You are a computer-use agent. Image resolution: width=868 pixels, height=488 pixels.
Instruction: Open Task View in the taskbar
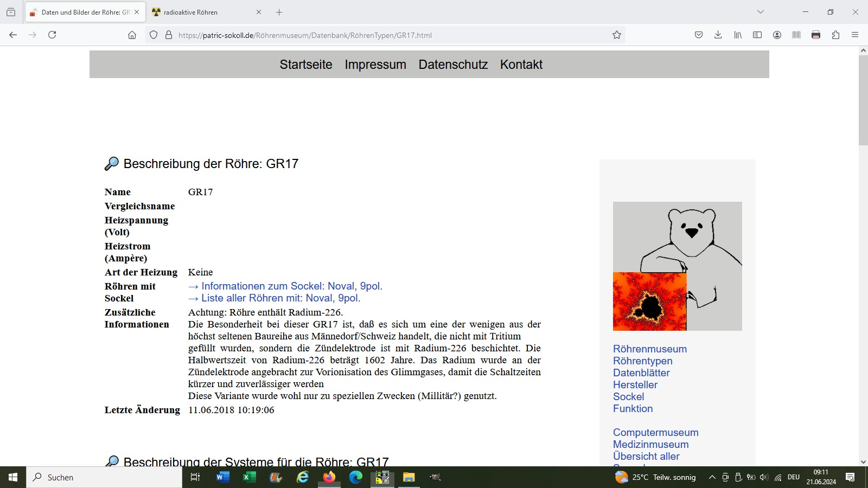pos(195,477)
